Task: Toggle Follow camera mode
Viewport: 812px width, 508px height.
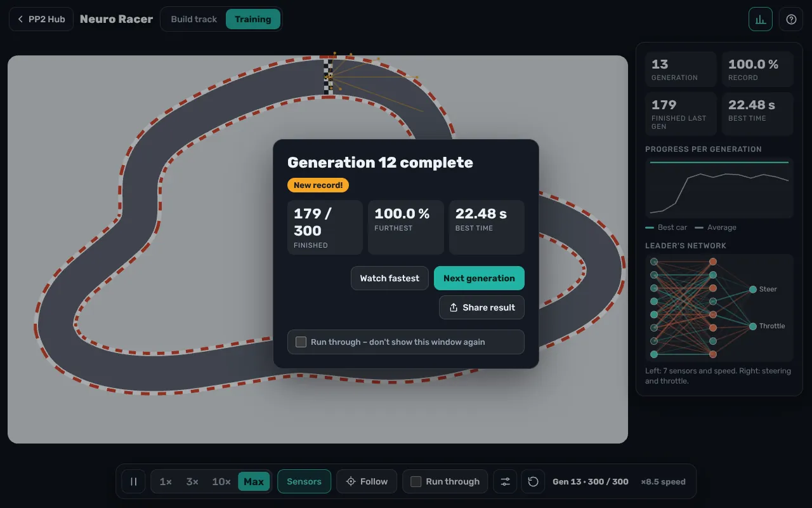Action: click(367, 481)
